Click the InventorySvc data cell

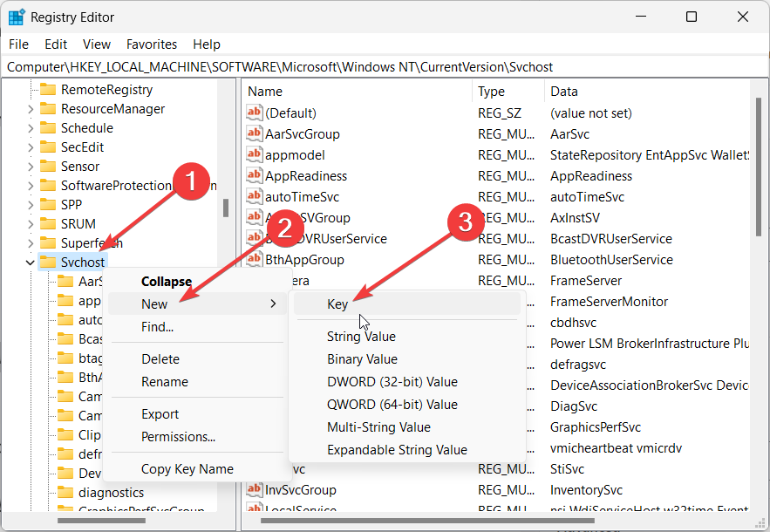click(x=586, y=490)
